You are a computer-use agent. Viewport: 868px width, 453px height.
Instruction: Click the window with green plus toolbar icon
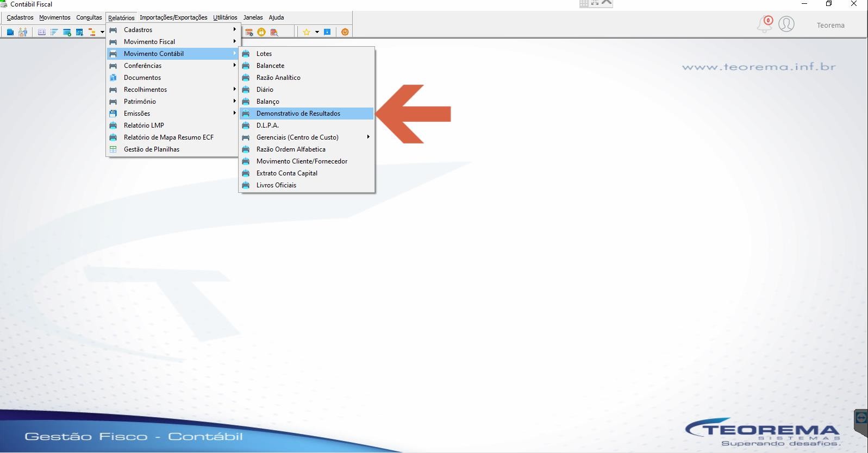67,32
